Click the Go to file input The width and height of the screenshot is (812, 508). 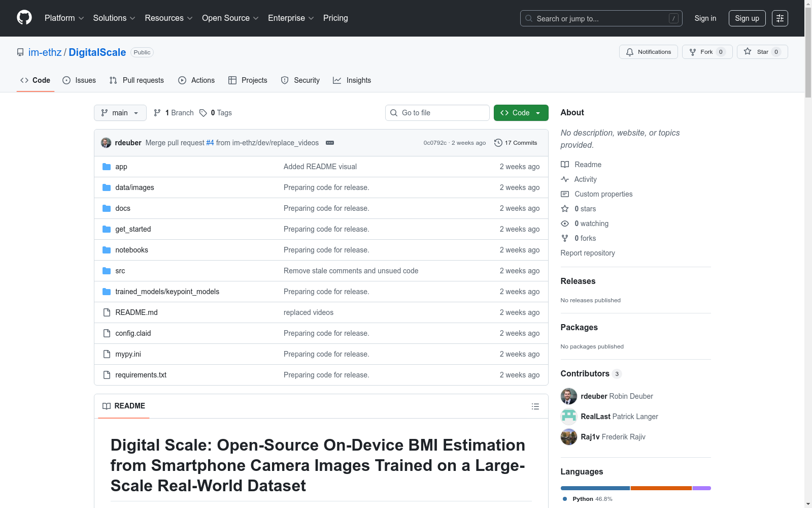click(x=437, y=113)
